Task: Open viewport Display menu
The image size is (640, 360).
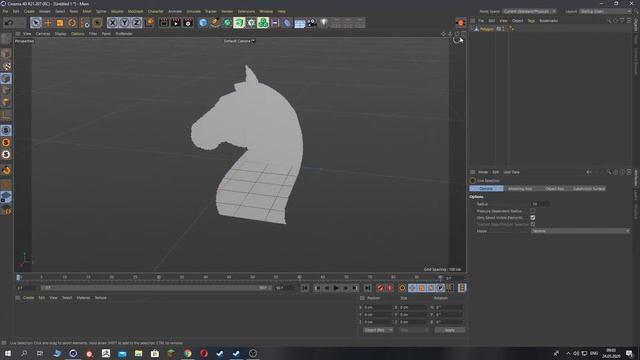Action: click(x=60, y=34)
